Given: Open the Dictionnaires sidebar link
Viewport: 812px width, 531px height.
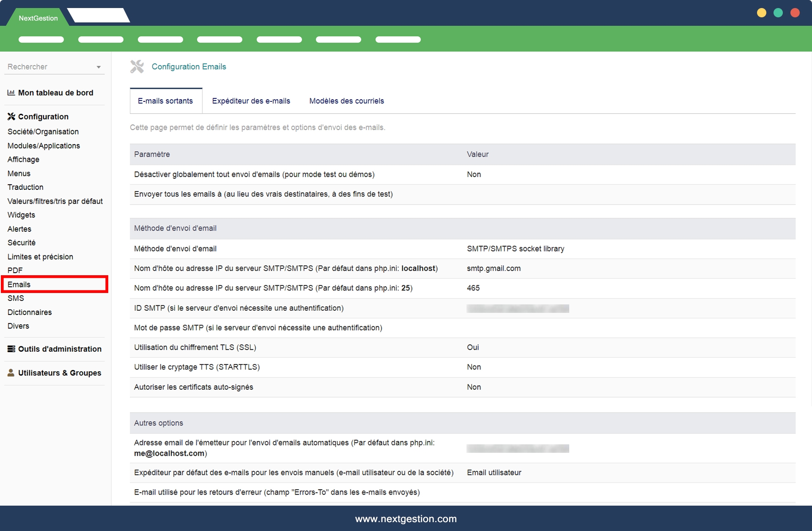Looking at the screenshot, I should point(30,312).
